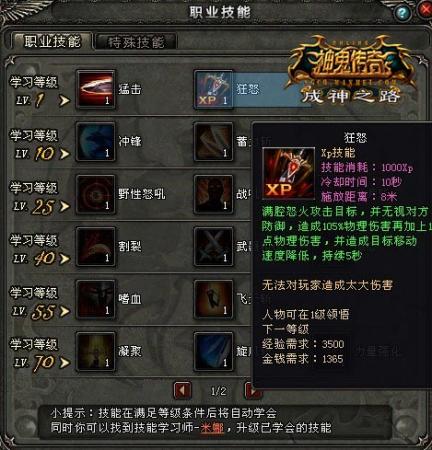Image resolution: width=432 pixels, height=450 pixels.
Task: Select the 割裂 skill icon
Action: (96, 247)
